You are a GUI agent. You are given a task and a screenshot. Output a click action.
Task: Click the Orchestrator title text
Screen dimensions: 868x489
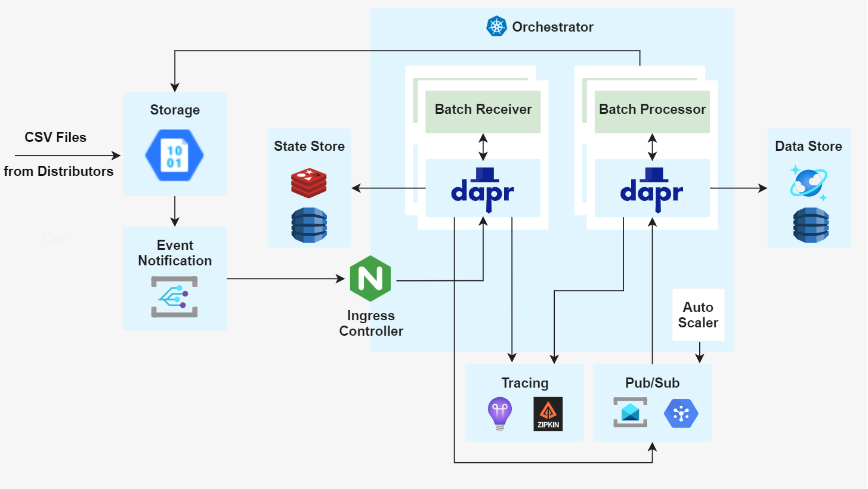[553, 27]
